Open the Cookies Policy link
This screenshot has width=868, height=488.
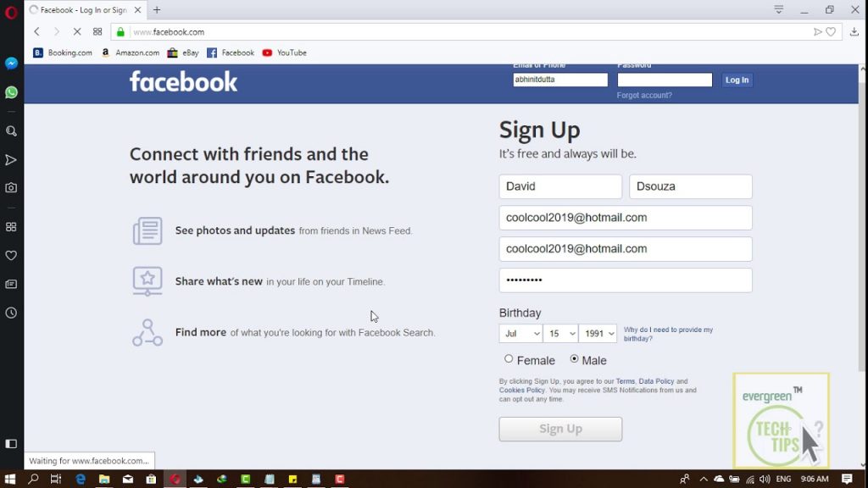(521, 390)
